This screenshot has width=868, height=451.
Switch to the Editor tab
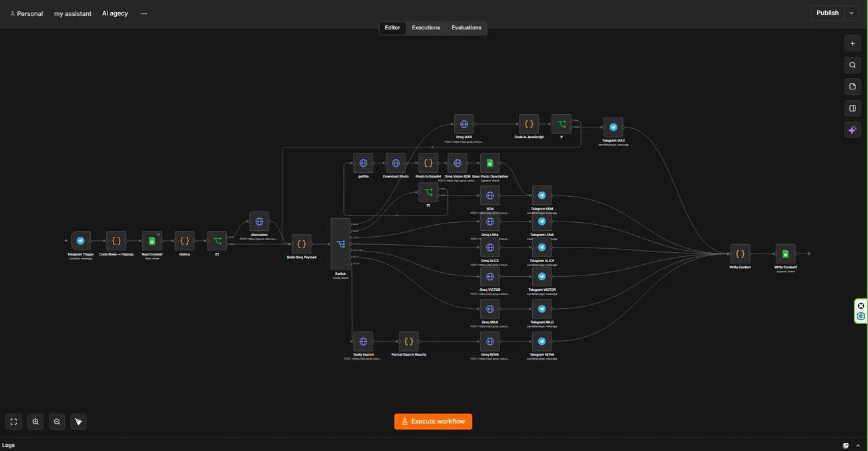coord(393,28)
